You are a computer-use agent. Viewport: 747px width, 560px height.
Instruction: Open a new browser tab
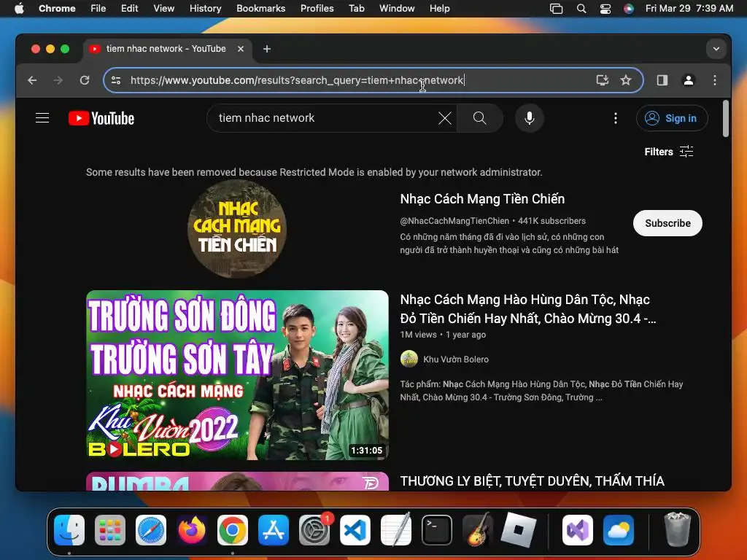267,49
